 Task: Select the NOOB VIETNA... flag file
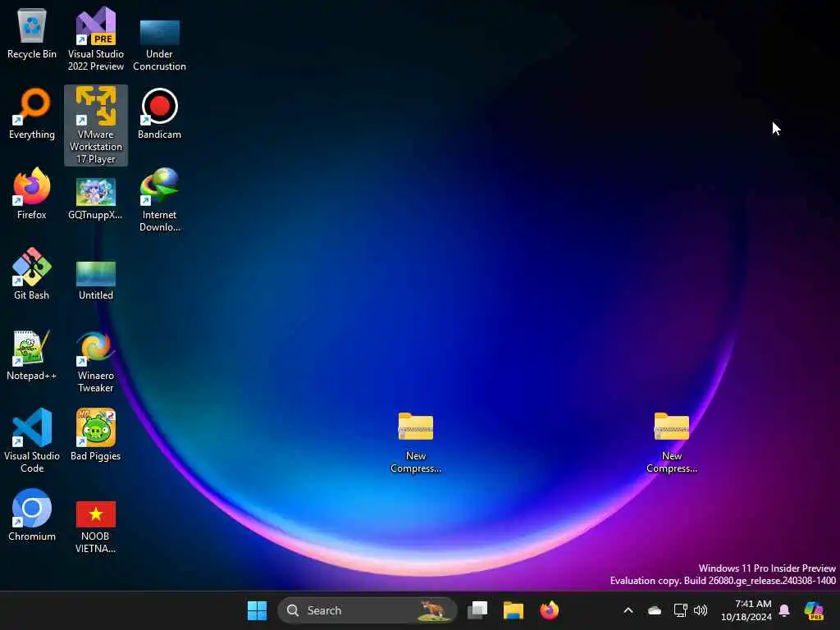[96, 527]
